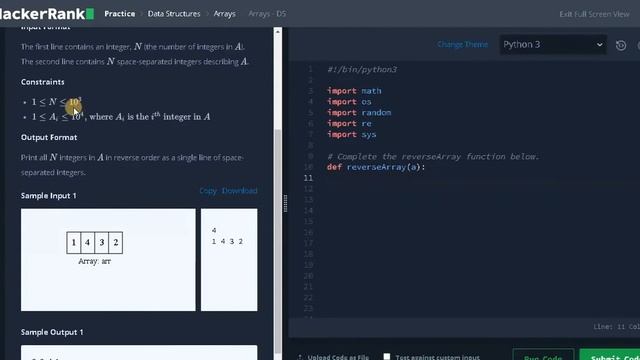Click the 'Complete the reverseArray function' comment
640x360 pixels.
[x=433, y=156]
